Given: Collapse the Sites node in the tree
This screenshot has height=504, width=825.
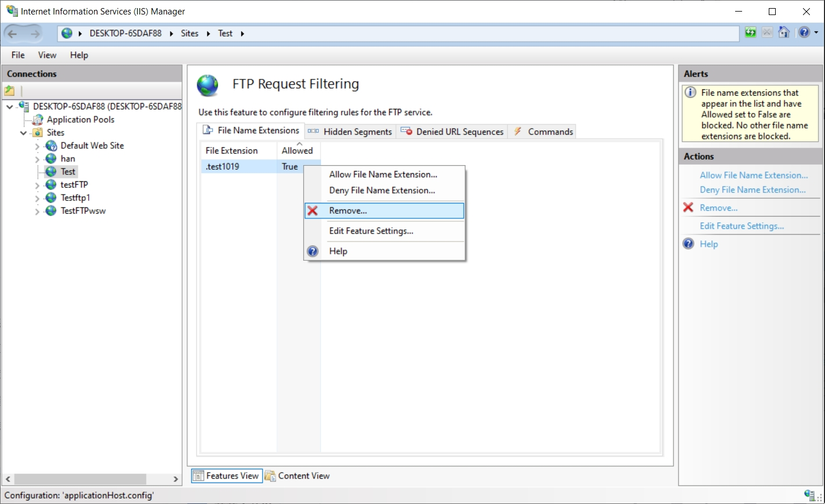Looking at the screenshot, I should [x=23, y=133].
